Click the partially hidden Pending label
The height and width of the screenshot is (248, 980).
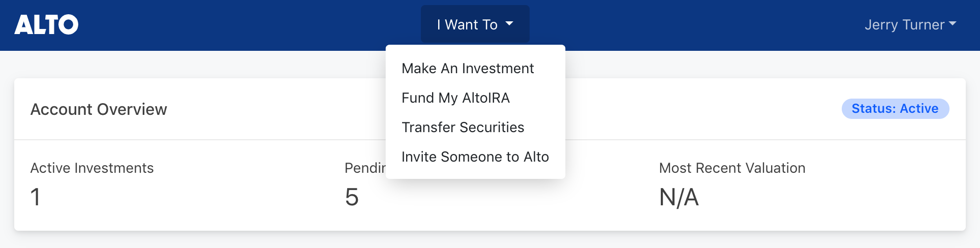click(365, 168)
